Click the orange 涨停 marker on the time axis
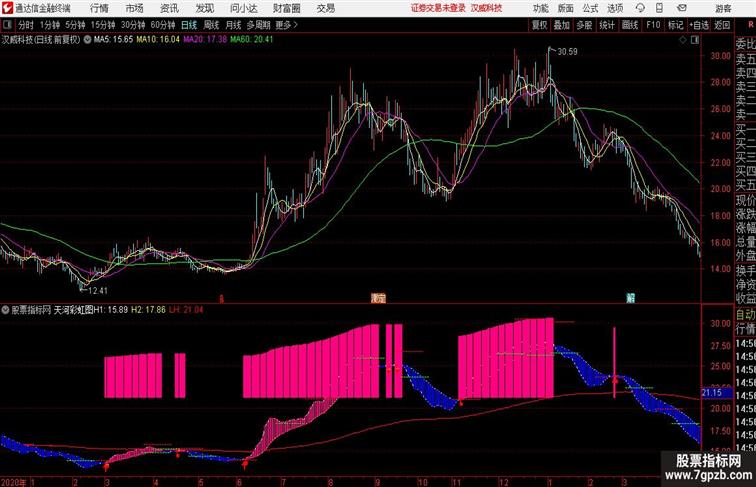This screenshot has width=756, height=487. point(378,298)
